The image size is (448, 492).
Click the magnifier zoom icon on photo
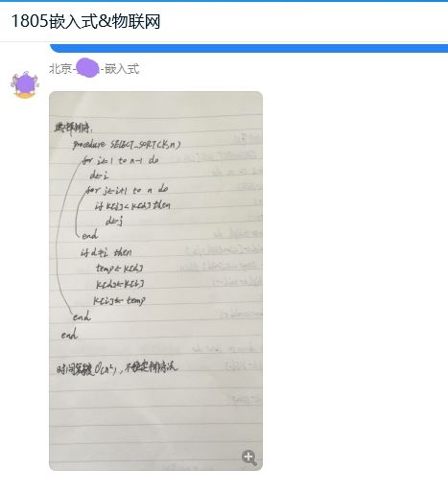tap(248, 457)
